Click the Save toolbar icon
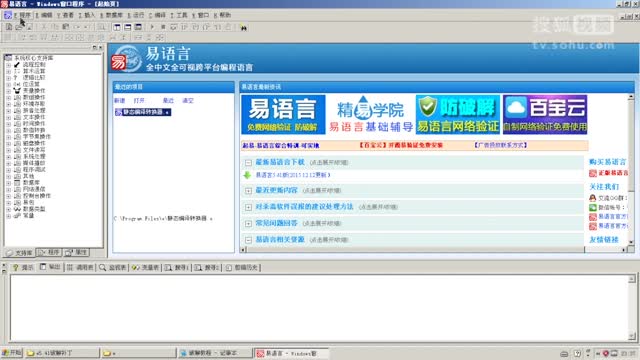The height and width of the screenshot is (360, 640). 29,27
